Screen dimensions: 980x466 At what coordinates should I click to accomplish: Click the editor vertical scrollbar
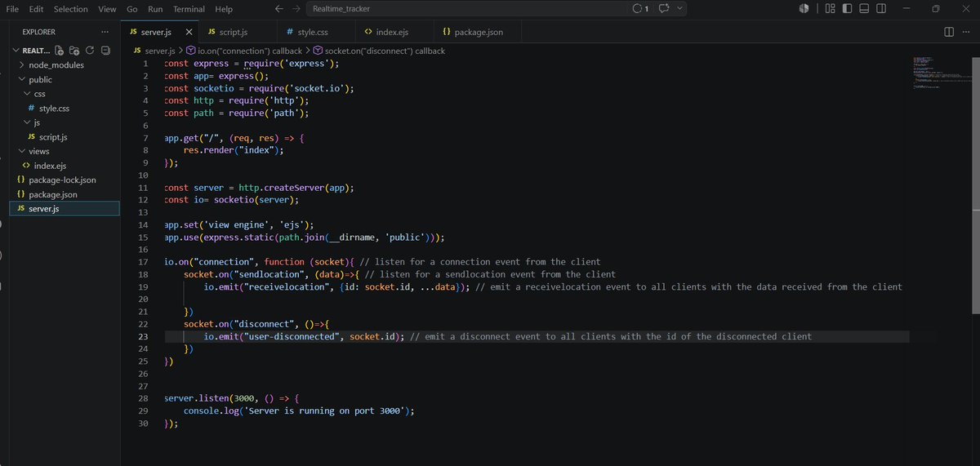976,188
